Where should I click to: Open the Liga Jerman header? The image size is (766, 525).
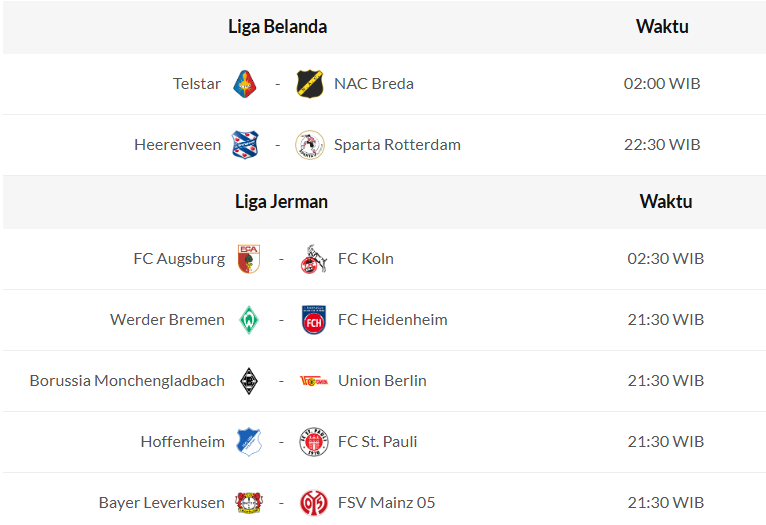point(281,202)
